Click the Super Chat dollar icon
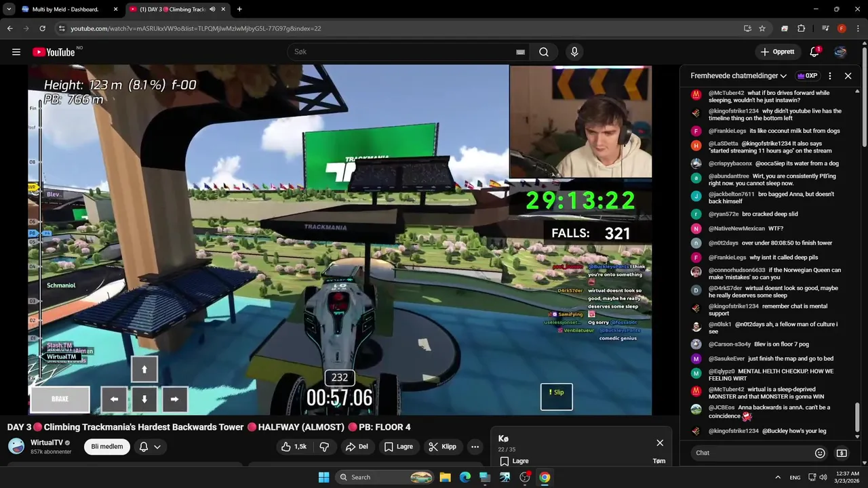 pos(842,453)
